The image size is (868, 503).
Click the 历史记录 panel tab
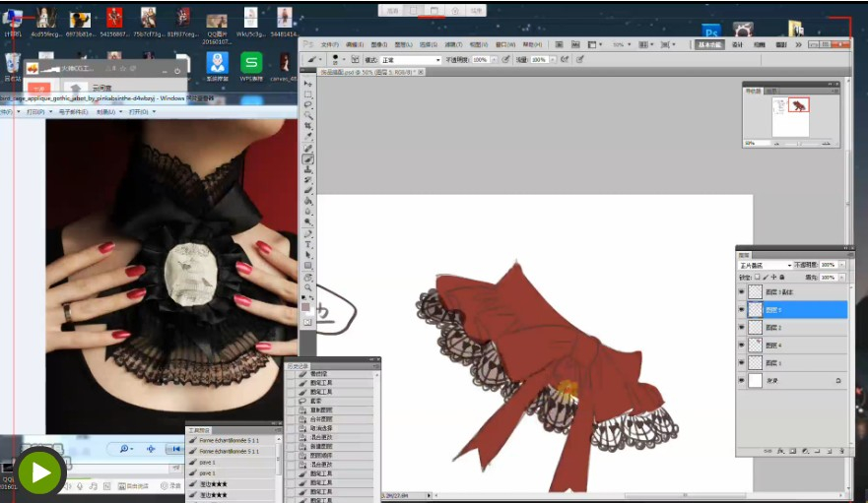(x=298, y=366)
